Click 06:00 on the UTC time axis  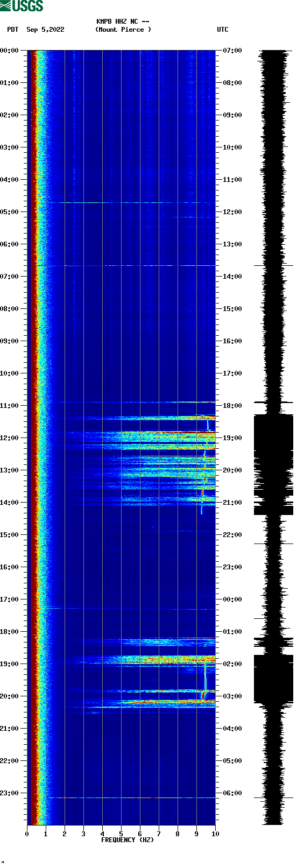point(232,793)
